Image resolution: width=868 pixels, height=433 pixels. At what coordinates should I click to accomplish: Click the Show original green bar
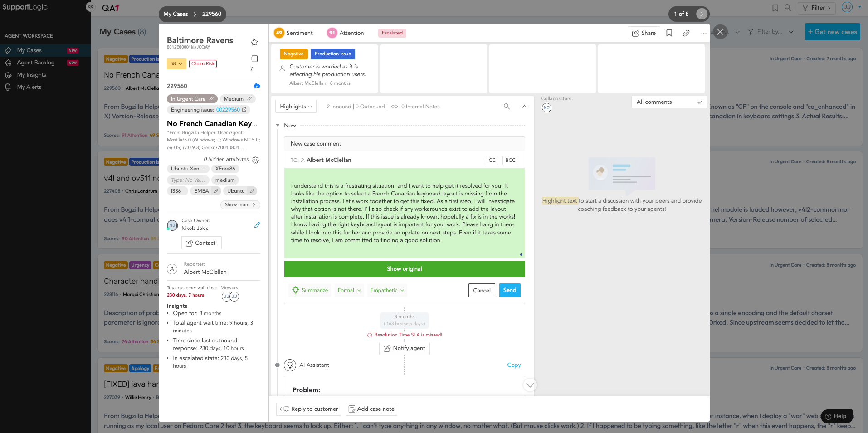[x=404, y=269]
